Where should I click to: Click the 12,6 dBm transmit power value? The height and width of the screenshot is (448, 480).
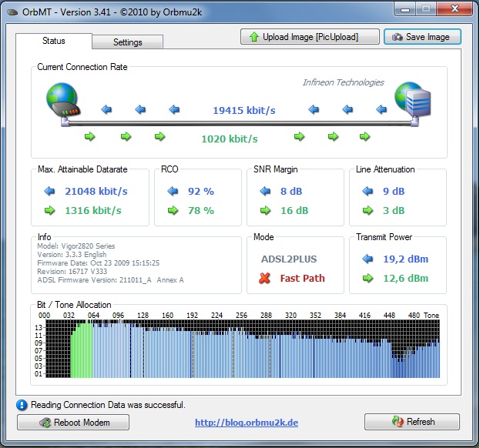click(405, 278)
